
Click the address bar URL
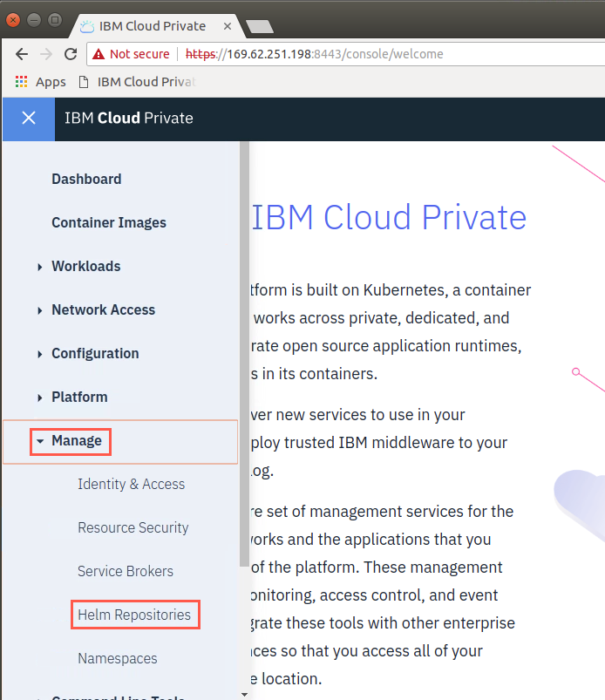[x=314, y=54]
